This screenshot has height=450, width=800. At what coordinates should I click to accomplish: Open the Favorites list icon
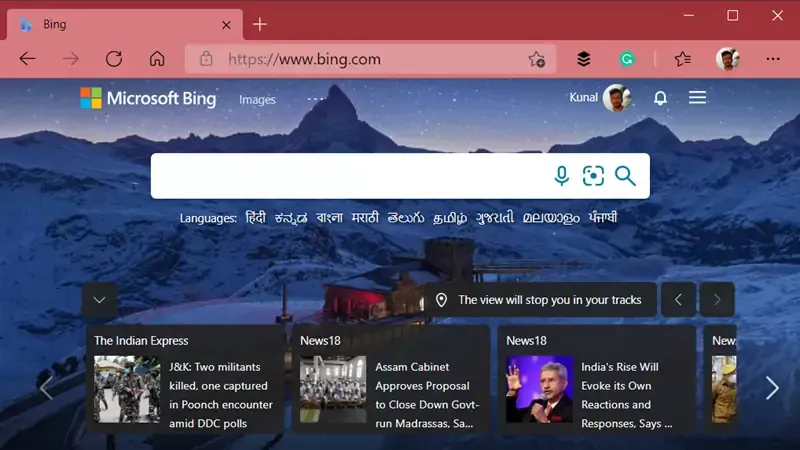pyautogui.click(x=683, y=59)
